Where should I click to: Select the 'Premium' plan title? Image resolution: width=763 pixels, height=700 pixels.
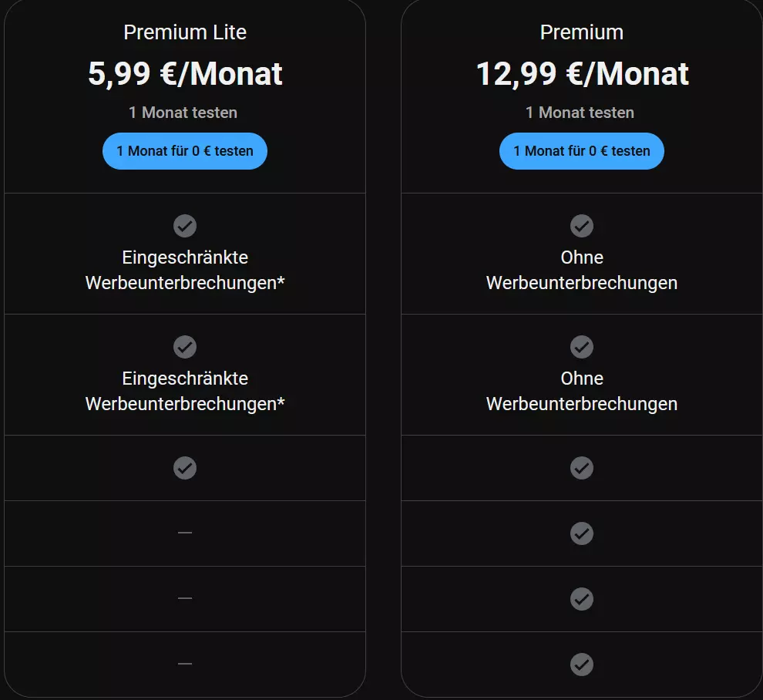click(x=581, y=32)
